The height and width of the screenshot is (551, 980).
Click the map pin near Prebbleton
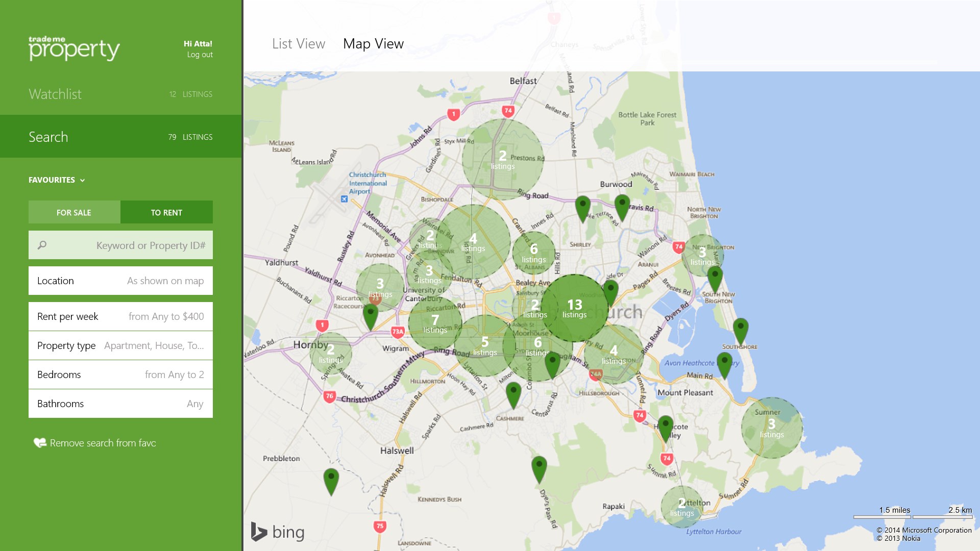tap(331, 480)
